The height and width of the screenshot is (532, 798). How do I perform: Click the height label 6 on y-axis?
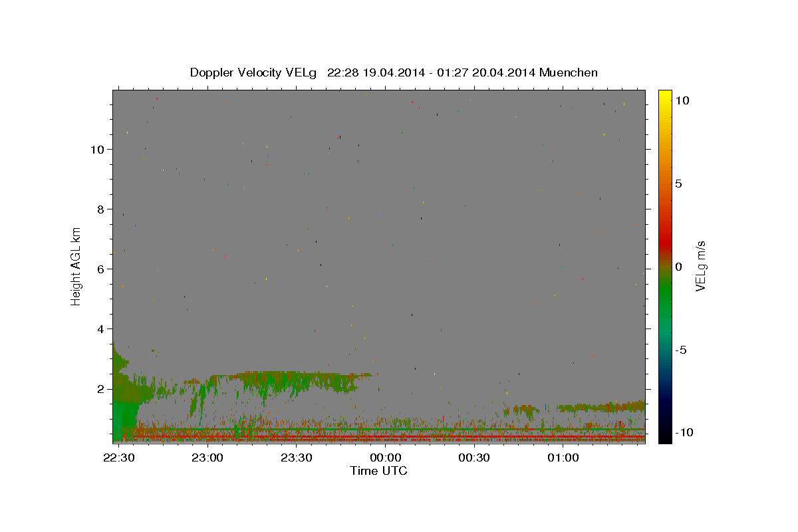[100, 269]
